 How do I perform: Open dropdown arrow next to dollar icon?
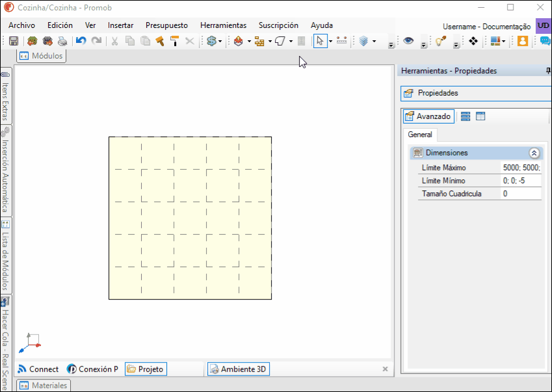pyautogui.click(x=220, y=41)
